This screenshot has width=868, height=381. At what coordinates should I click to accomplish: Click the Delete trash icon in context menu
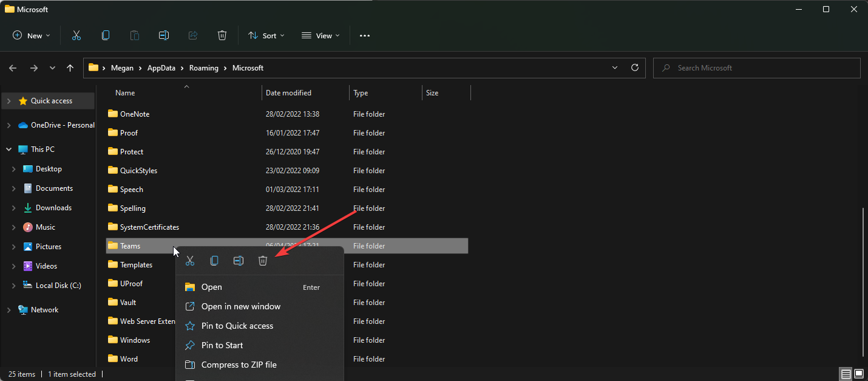262,261
